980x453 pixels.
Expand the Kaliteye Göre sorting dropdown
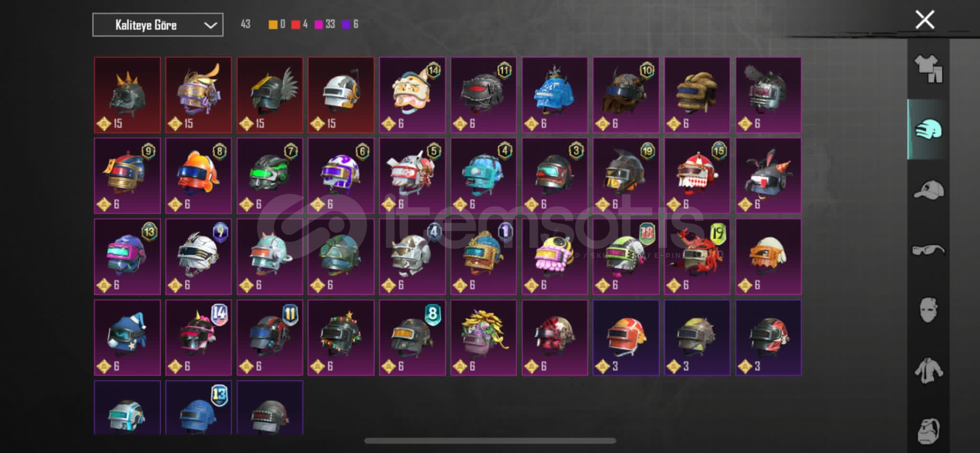coord(158,25)
